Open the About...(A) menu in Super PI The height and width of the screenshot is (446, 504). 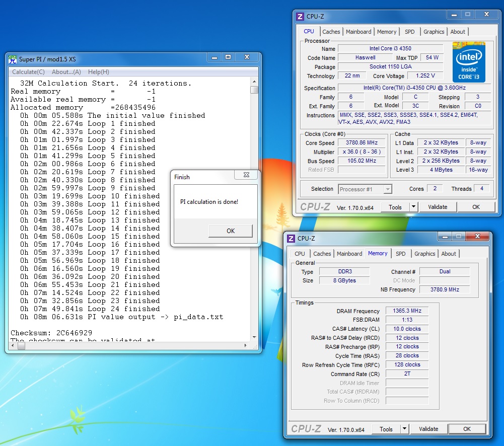pyautogui.click(x=66, y=72)
